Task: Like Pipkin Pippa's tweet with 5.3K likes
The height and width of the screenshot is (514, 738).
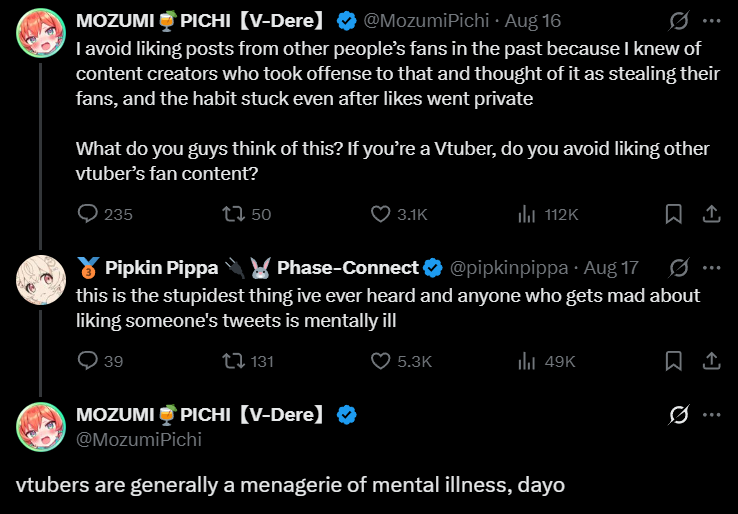Action: pyautogui.click(x=401, y=361)
